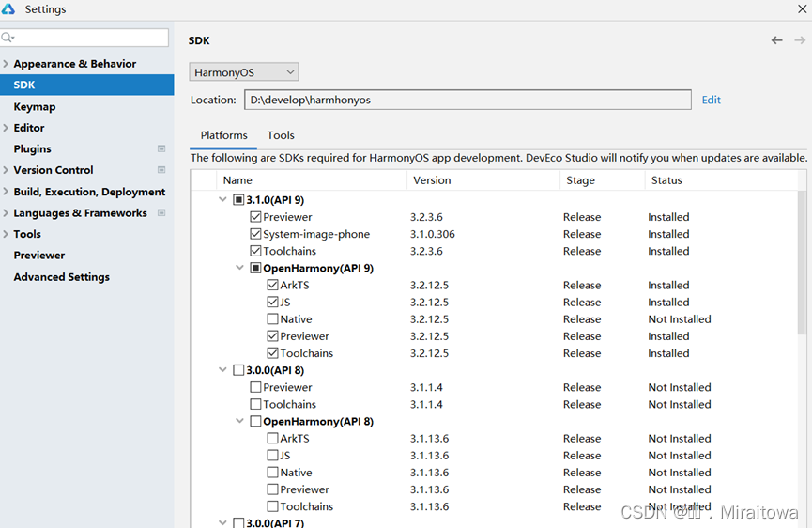Uncheck Previewer 3.2.3.6 checkbox
812x528 pixels.
click(255, 217)
